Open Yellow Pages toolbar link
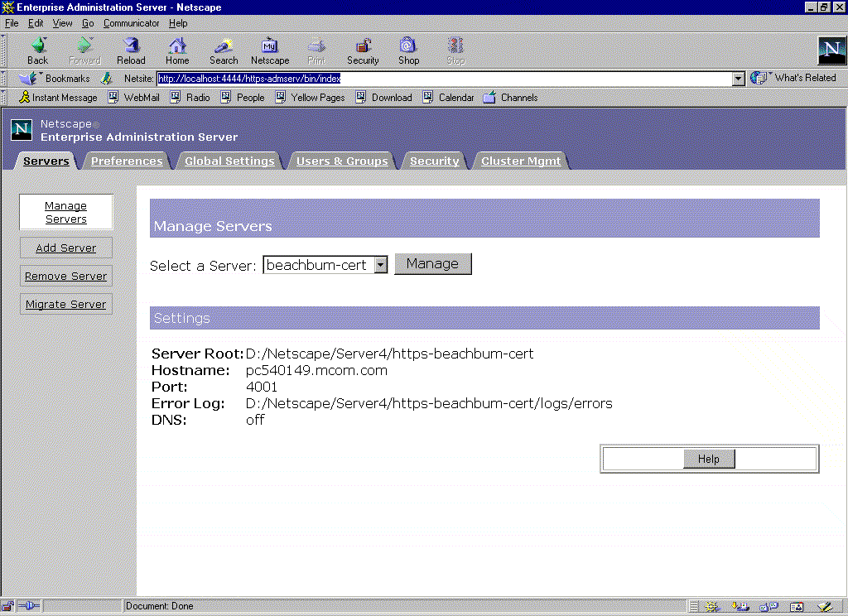848x616 pixels. click(310, 98)
